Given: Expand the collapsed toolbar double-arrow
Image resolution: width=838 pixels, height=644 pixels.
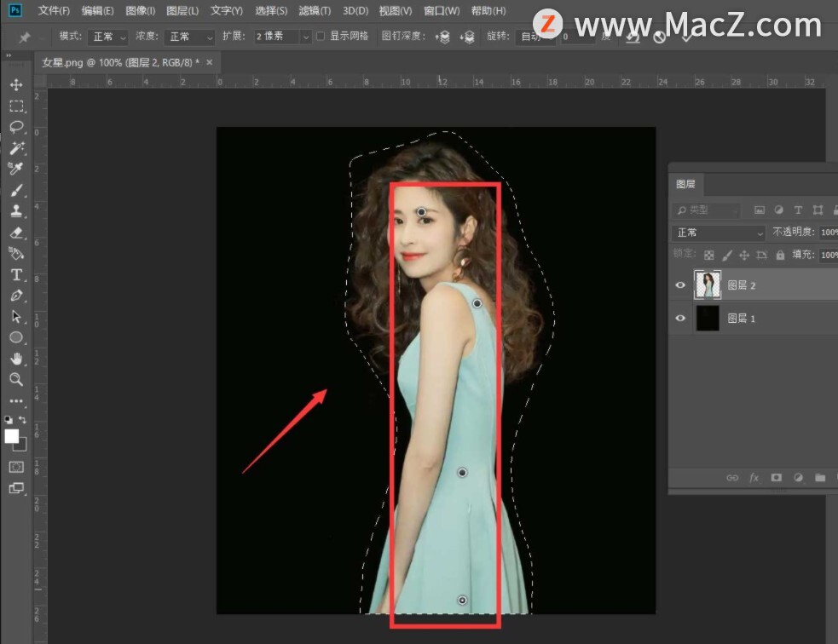Looking at the screenshot, I should tap(9, 55).
